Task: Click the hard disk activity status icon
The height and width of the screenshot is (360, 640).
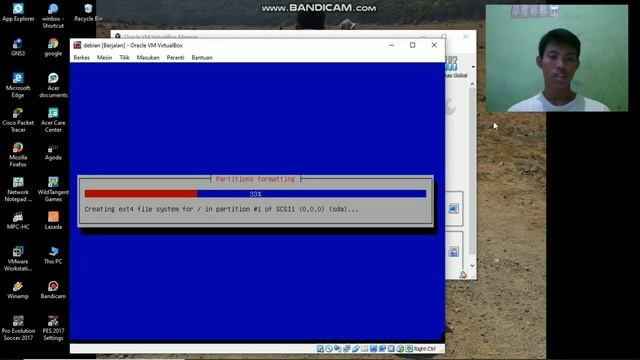Action: tap(320, 349)
